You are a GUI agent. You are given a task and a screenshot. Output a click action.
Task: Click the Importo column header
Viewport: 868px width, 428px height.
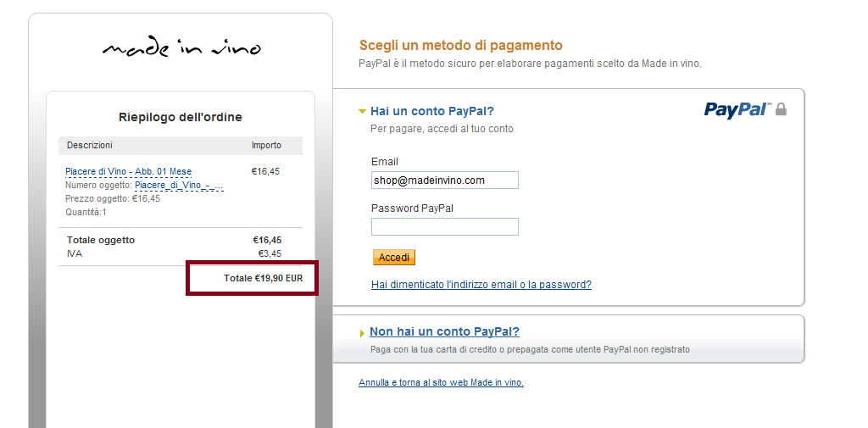click(266, 146)
